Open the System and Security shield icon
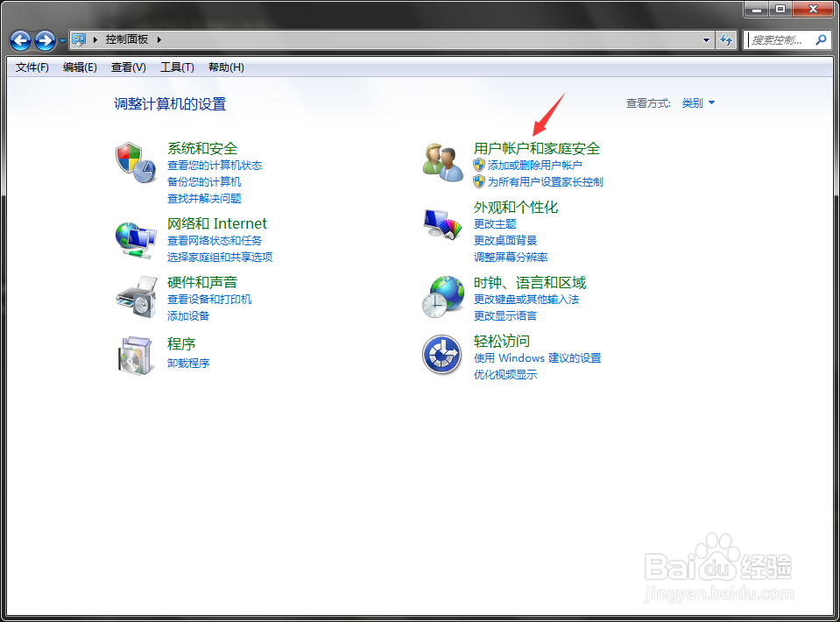The height and width of the screenshot is (622, 840). click(136, 162)
